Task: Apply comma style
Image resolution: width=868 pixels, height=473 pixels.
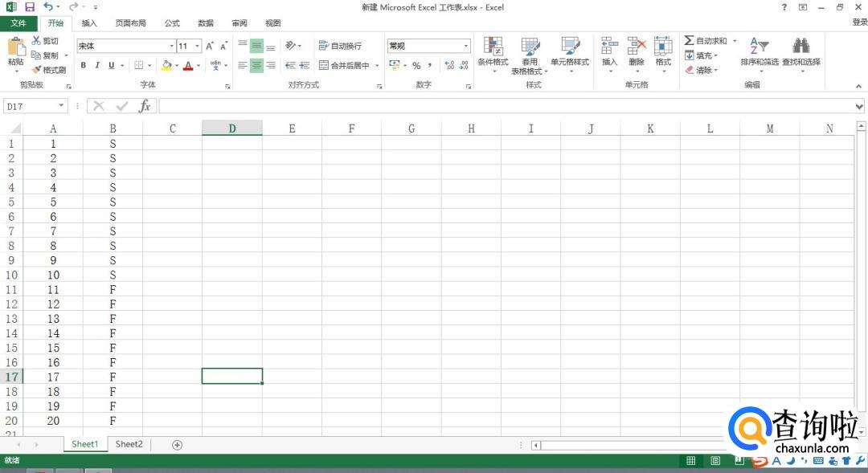Action: (x=430, y=65)
